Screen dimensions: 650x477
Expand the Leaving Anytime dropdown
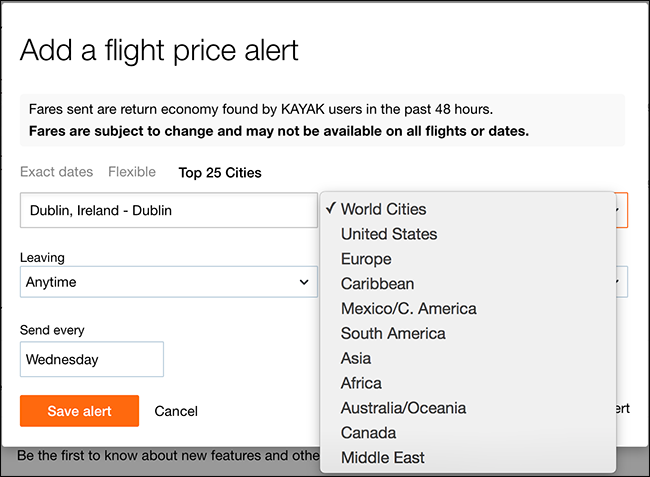[168, 282]
